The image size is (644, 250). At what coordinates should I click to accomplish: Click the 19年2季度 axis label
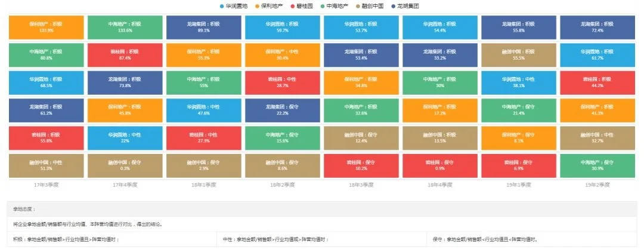pyautogui.click(x=597, y=184)
